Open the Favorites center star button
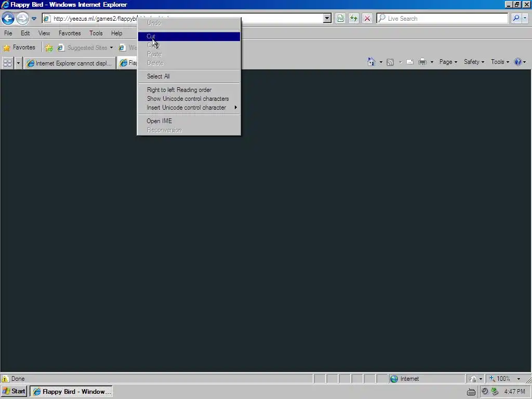Image resolution: width=532 pixels, height=399 pixels. click(19, 47)
